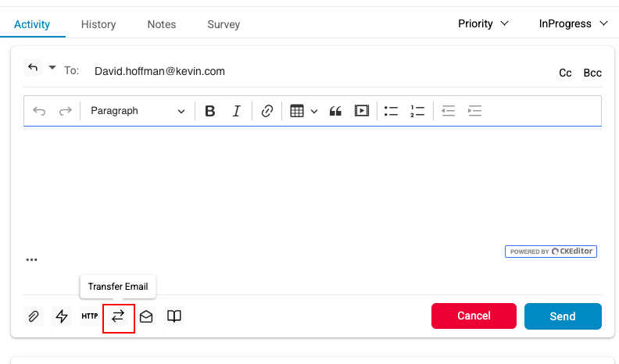Insert a link in the editor
This screenshot has height=364, width=619.
(x=267, y=111)
